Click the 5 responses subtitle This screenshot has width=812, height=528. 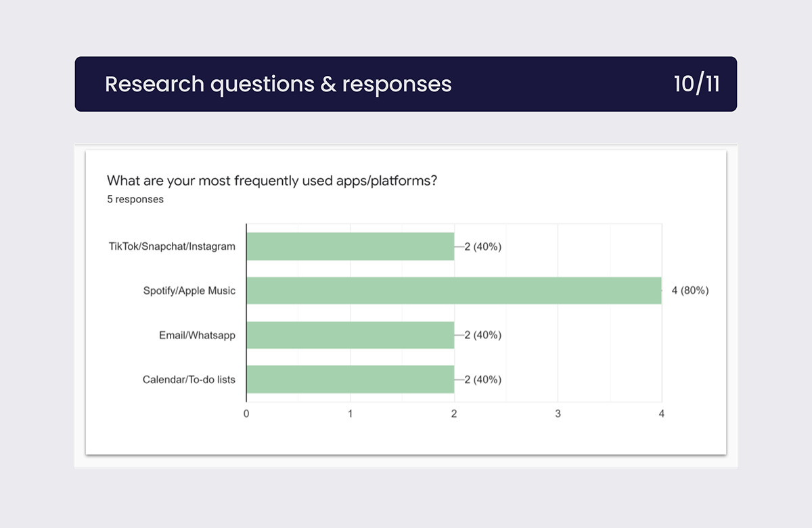135,200
